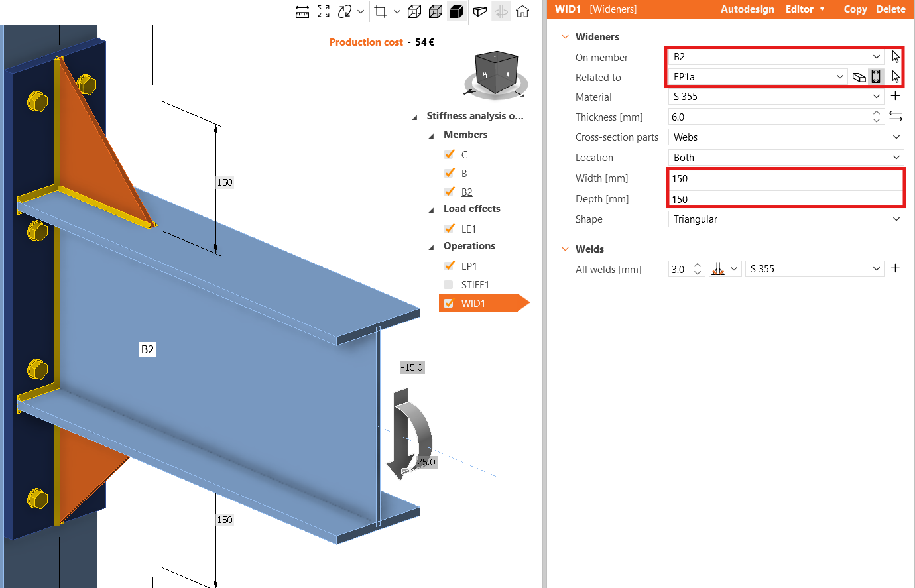The image size is (915, 588).
Task: Click the pick-member cursor icon beside B2
Action: tap(896, 57)
